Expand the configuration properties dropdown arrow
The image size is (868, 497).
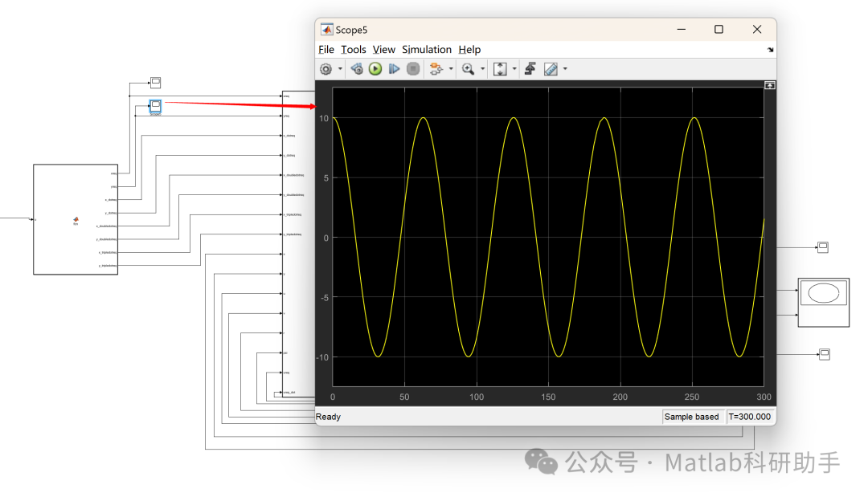(340, 69)
